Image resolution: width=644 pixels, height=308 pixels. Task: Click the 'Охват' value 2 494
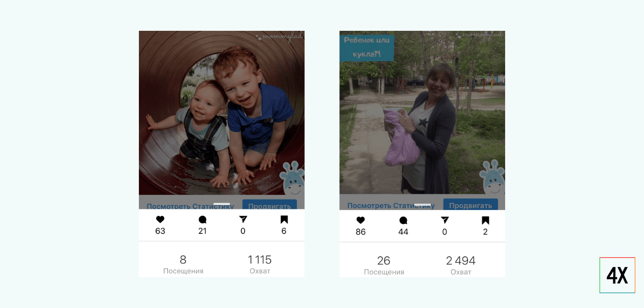[x=460, y=261]
